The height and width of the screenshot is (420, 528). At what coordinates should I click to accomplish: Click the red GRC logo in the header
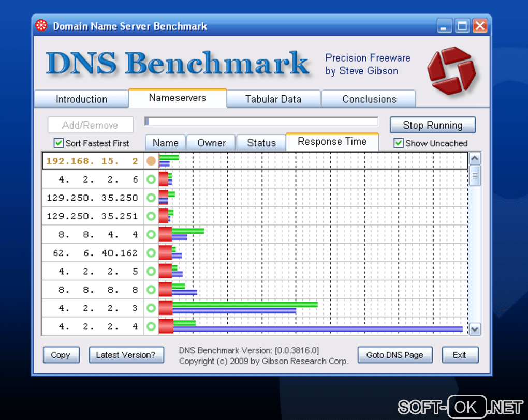click(451, 70)
